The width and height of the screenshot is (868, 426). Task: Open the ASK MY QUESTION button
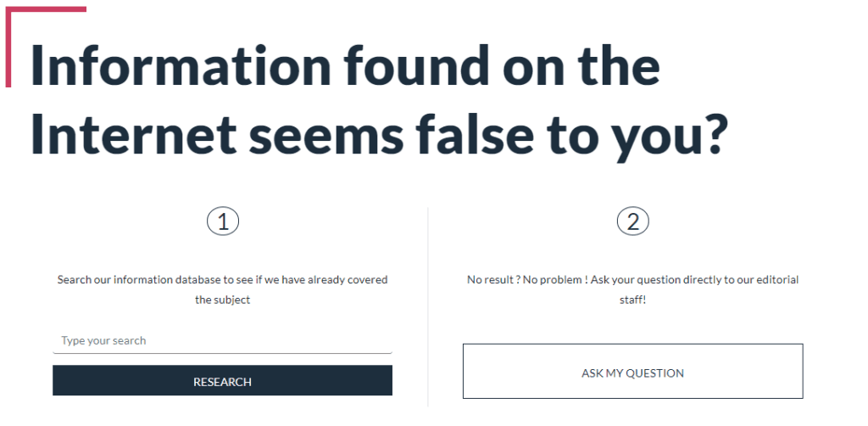[x=632, y=373]
